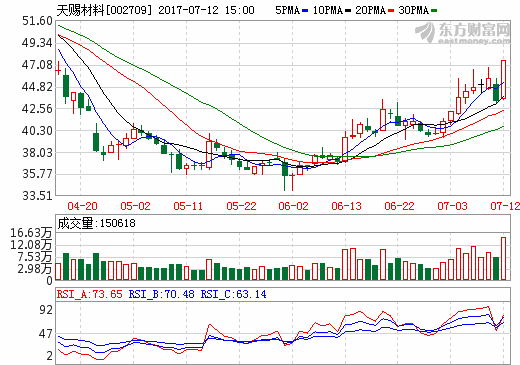Select the 05-02 date label

pos(135,206)
